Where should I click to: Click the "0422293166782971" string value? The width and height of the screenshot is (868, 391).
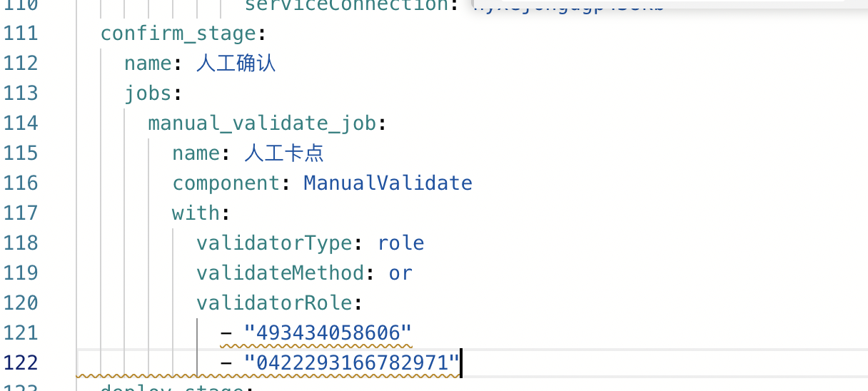352,363
